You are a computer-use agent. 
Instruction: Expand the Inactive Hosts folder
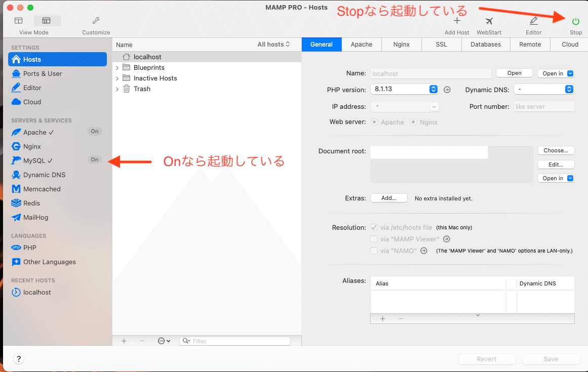[117, 78]
